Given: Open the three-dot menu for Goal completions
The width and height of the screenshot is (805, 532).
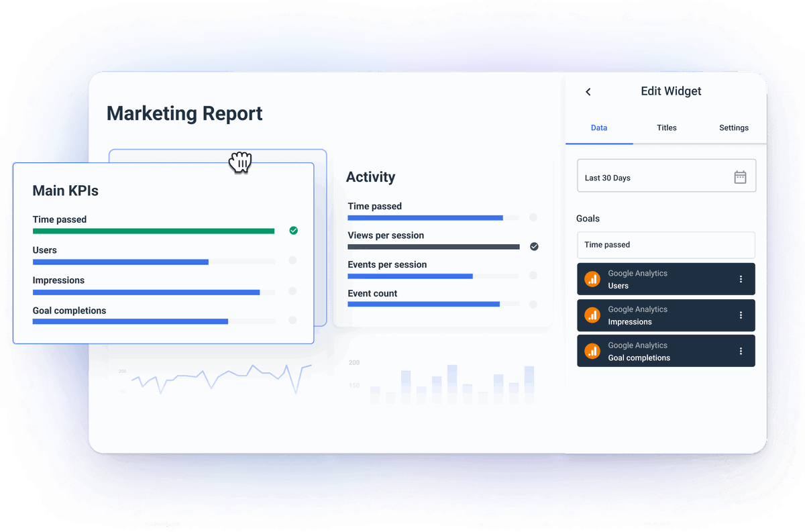Looking at the screenshot, I should pos(741,350).
